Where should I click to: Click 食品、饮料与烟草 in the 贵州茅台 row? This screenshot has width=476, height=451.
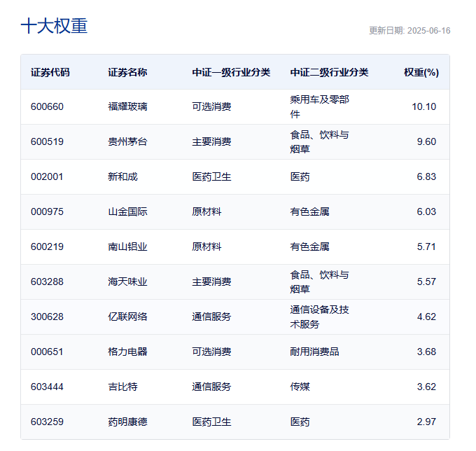tap(319, 142)
